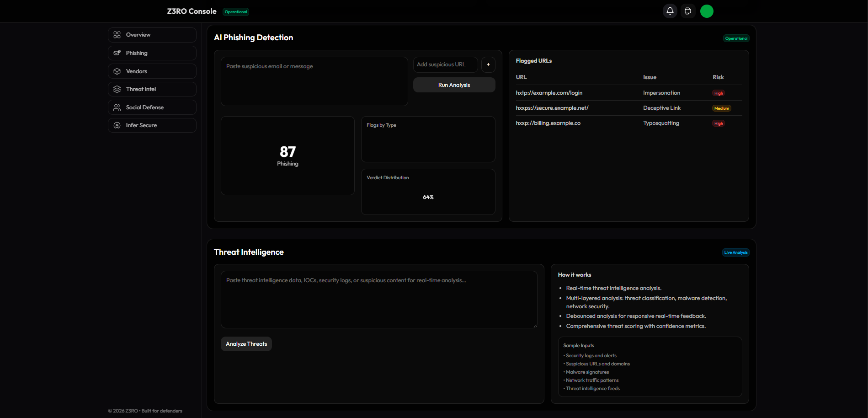Select the hxxps://secure.example.net/ flagged row
868x418 pixels.
tap(552, 108)
